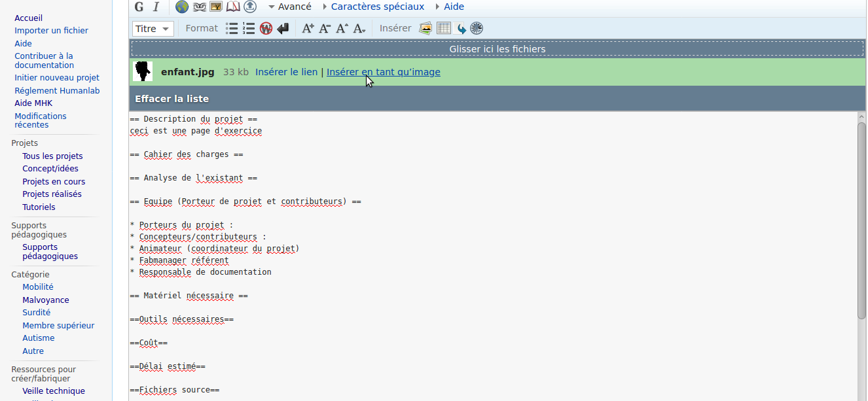Click the upload file icon
868x401 pixels.
(250, 7)
